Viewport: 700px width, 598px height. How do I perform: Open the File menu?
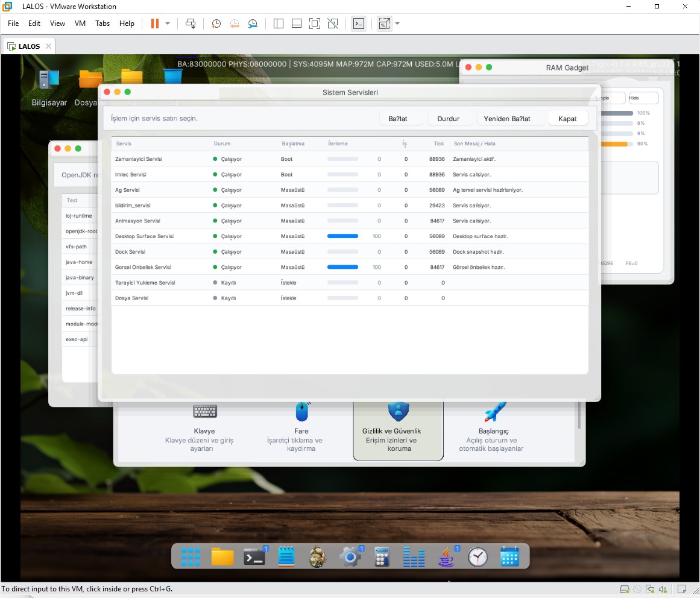13,24
